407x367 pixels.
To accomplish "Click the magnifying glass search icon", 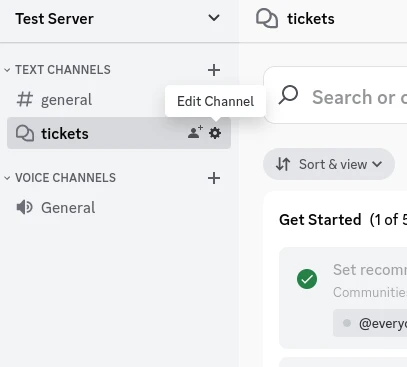I will [x=288, y=95].
